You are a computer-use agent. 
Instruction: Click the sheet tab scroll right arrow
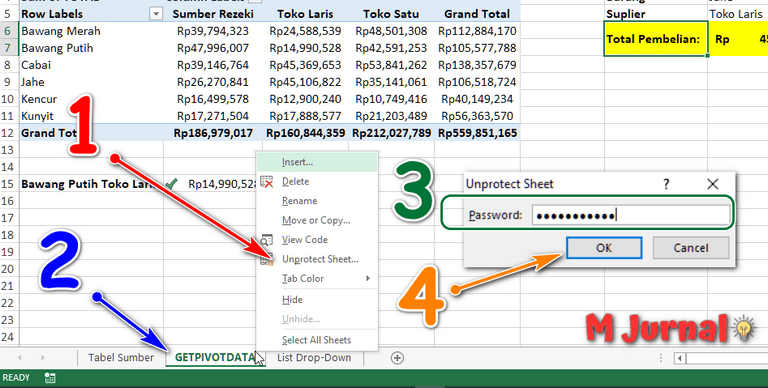click(x=43, y=358)
